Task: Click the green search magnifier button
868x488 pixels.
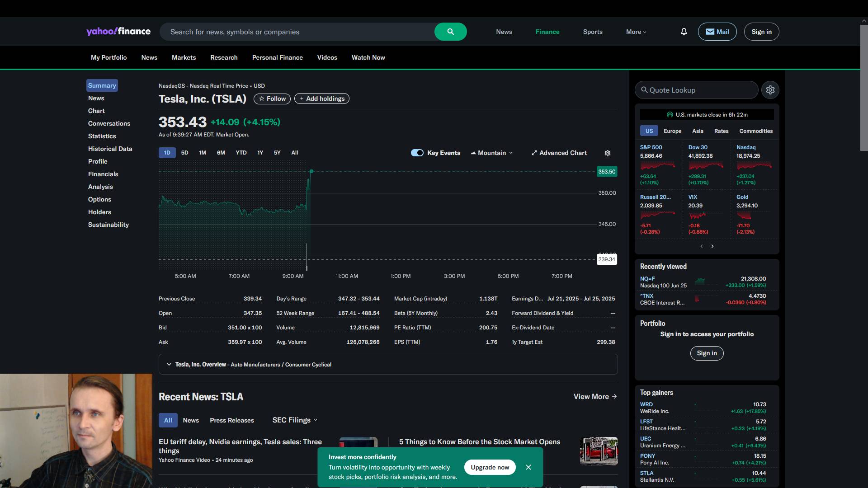Action: [450, 32]
